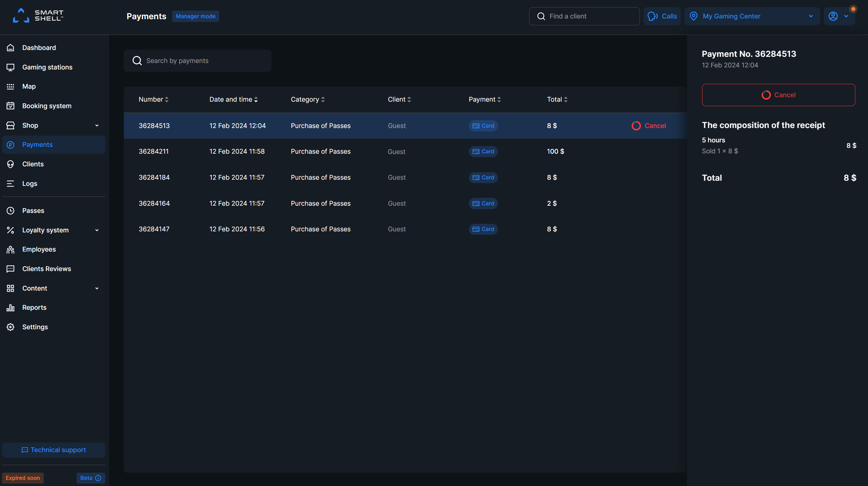Open the Passes clock icon

(10, 210)
